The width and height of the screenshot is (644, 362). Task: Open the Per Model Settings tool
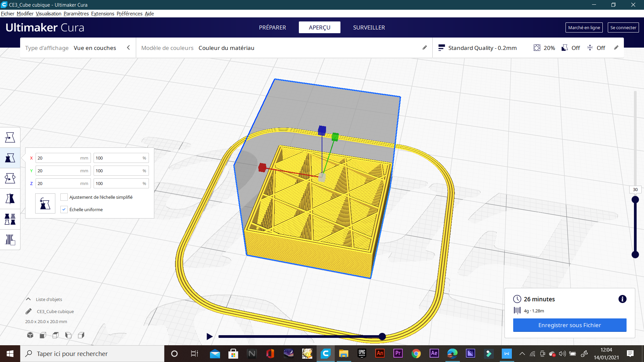tap(10, 220)
